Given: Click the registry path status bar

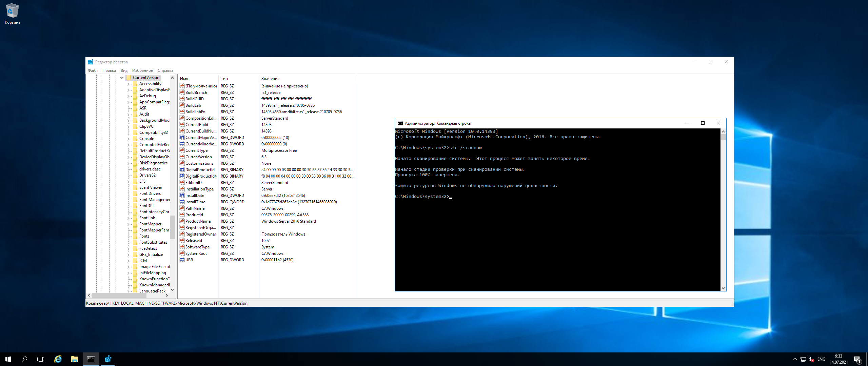Looking at the screenshot, I should coord(409,303).
